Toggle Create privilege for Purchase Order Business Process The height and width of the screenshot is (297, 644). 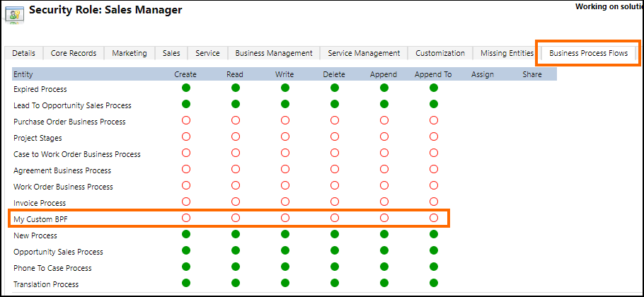(186, 120)
